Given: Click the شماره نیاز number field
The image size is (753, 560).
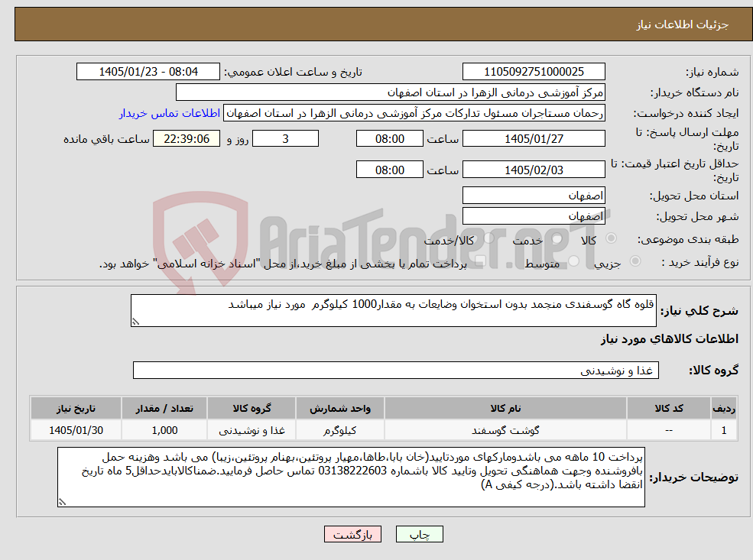Looking at the screenshot, I should click(534, 72).
